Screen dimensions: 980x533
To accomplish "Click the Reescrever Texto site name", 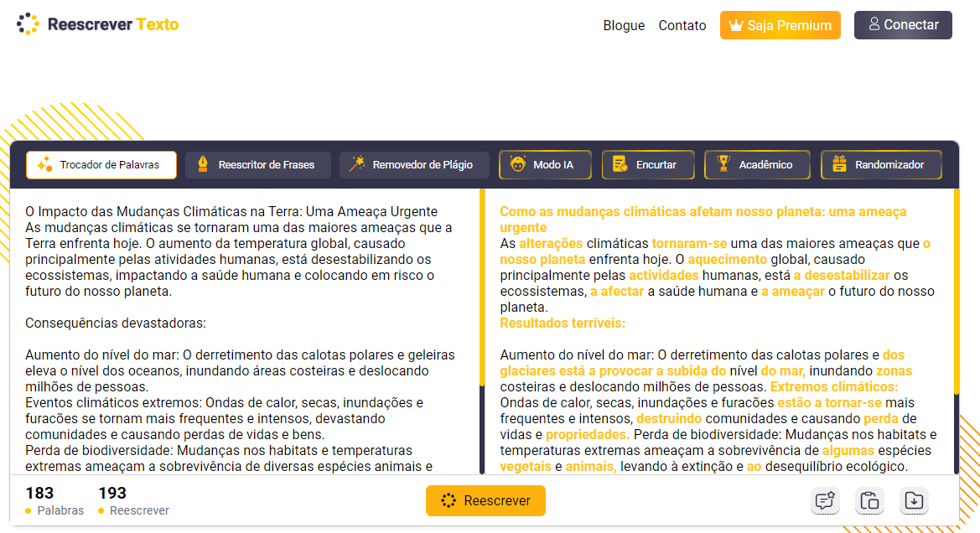I will pos(113,24).
